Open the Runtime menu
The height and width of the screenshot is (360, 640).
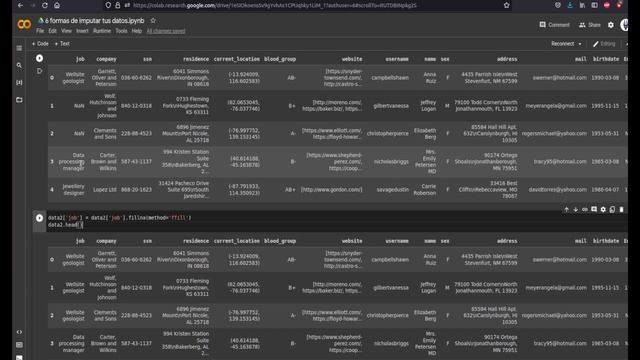[x=102, y=31]
